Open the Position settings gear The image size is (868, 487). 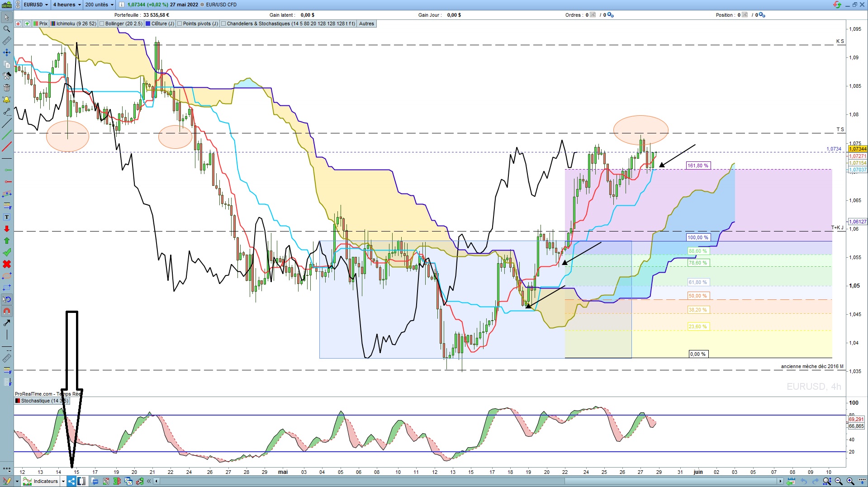762,15
